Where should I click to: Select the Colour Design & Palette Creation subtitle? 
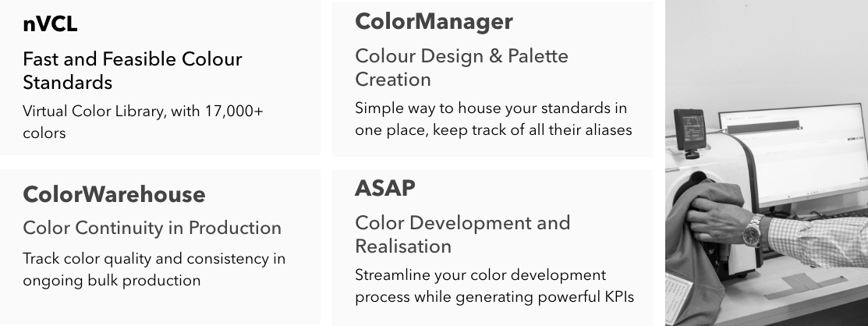coord(462,67)
